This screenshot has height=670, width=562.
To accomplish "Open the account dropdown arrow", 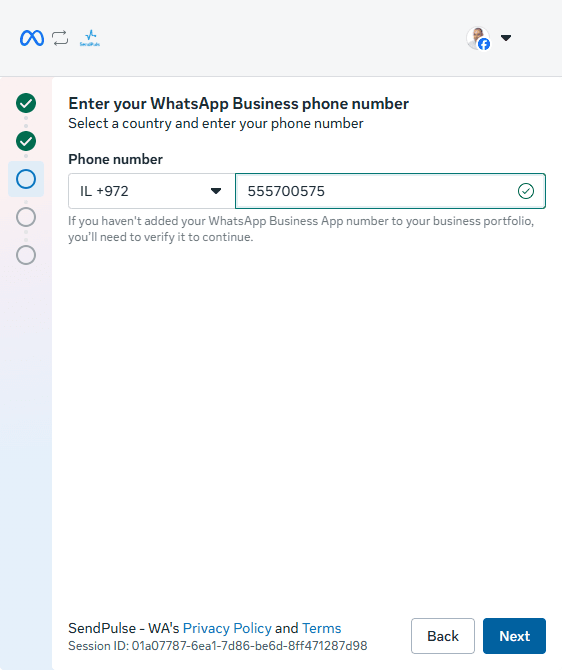I will 506,38.
